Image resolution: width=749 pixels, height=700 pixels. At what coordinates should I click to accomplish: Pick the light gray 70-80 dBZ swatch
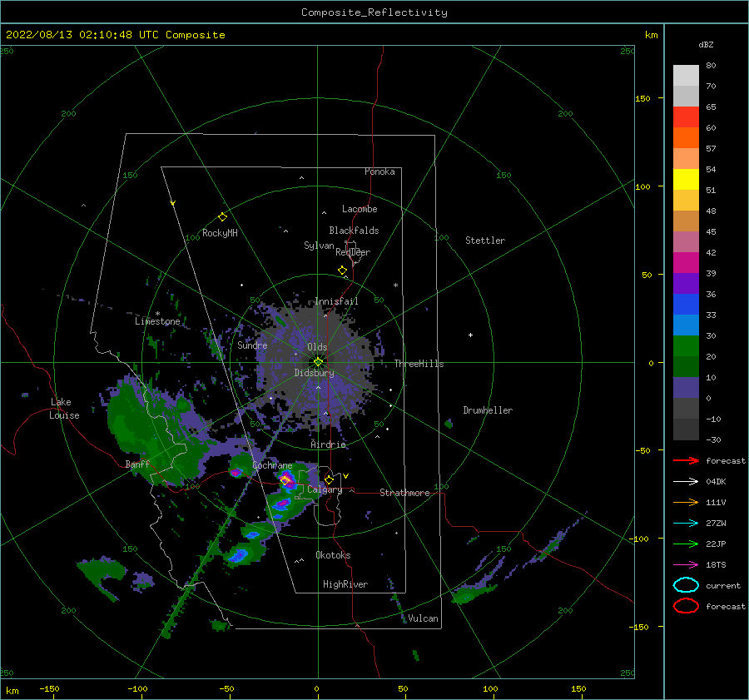point(686,76)
